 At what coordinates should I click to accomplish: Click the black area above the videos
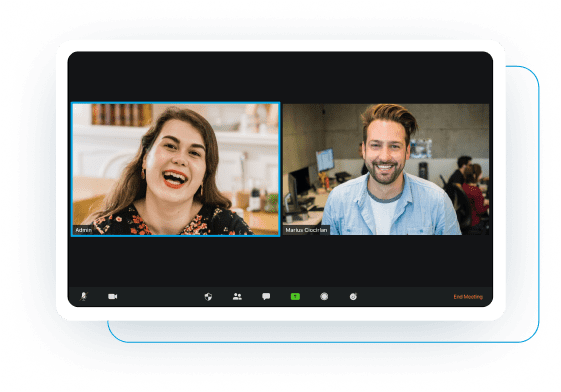280,77
